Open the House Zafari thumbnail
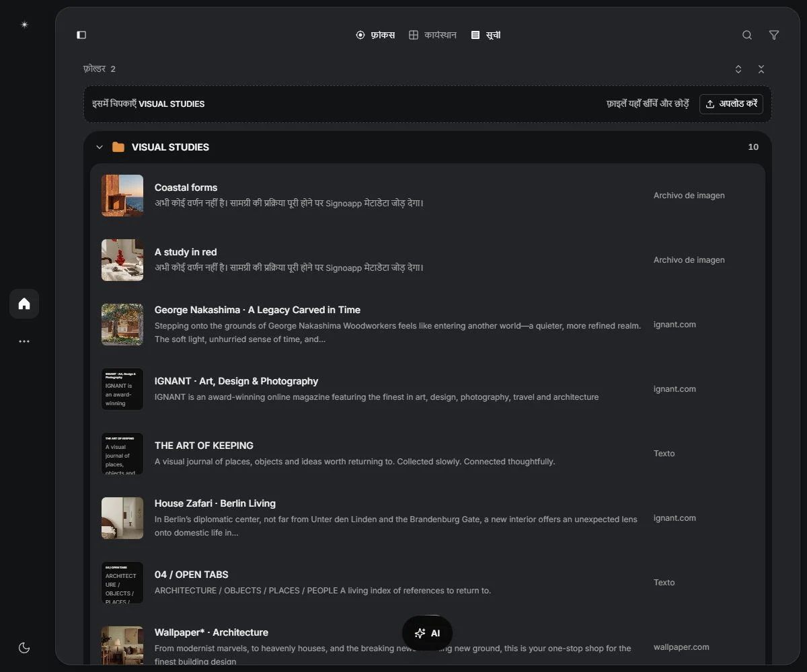The height and width of the screenshot is (672, 807). coord(122,518)
